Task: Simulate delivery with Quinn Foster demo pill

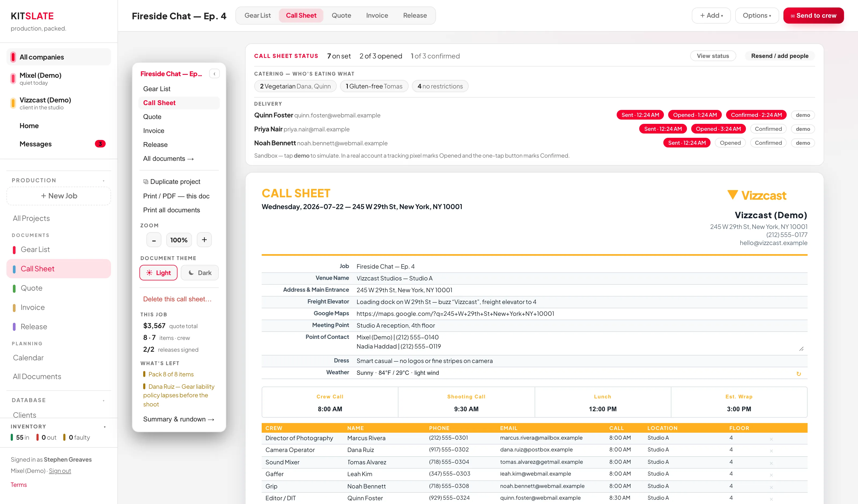Action: 803,115
